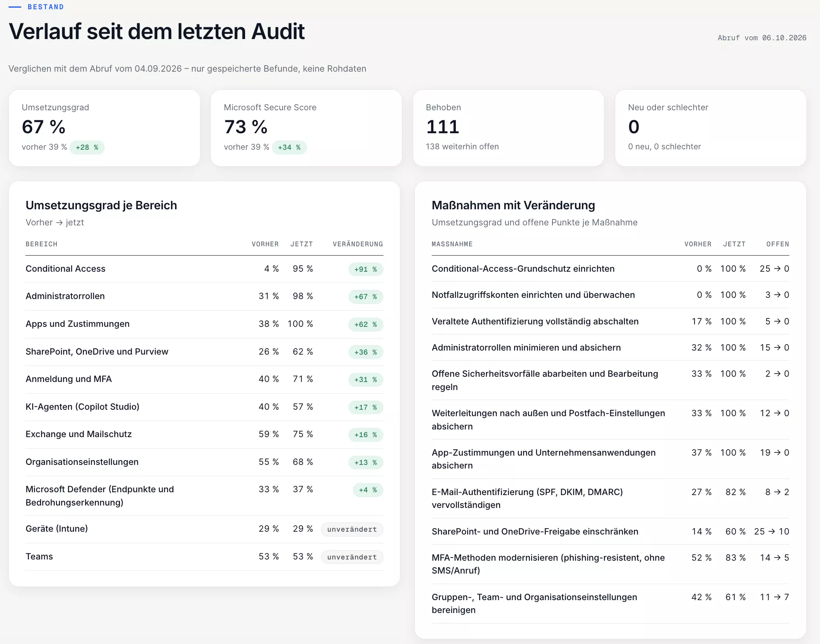820x644 pixels.
Task: Select 'KI-Agenten (Copilot Studio)' row label
Action: (x=82, y=407)
